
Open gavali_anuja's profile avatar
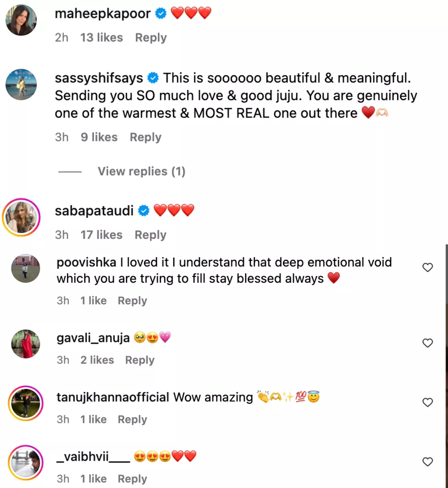(x=26, y=344)
